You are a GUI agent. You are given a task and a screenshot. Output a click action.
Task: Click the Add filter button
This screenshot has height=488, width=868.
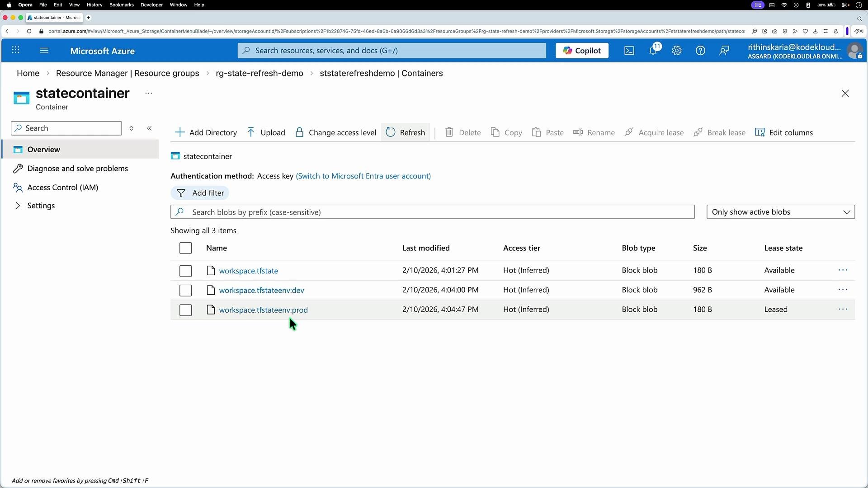pos(200,193)
